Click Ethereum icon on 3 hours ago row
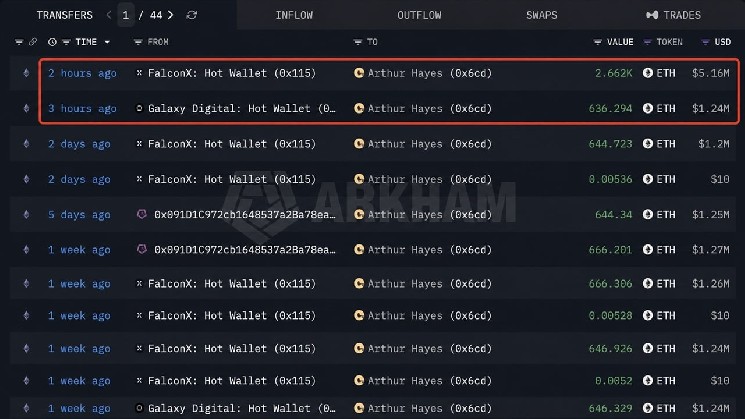Image resolution: width=745 pixels, height=419 pixels. coord(26,108)
